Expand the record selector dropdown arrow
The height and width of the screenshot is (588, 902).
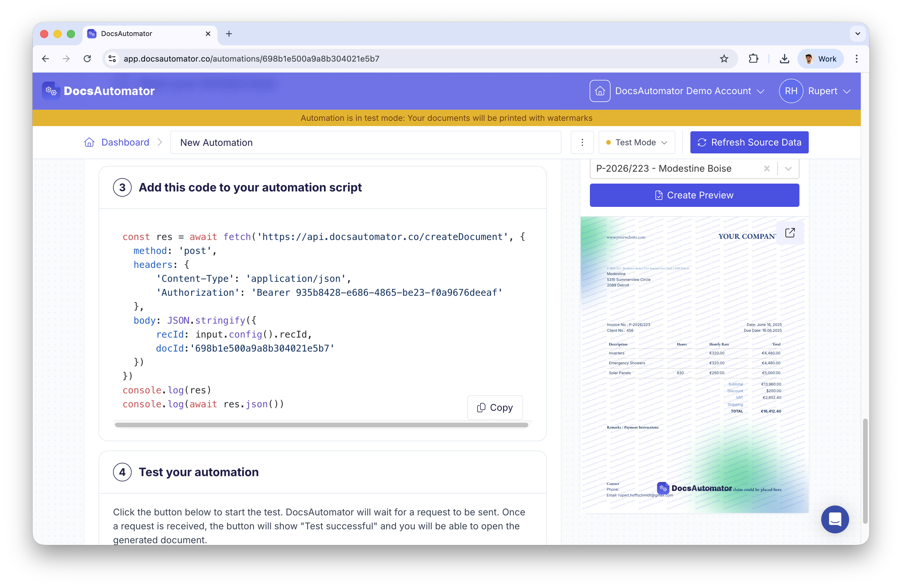[x=788, y=168]
